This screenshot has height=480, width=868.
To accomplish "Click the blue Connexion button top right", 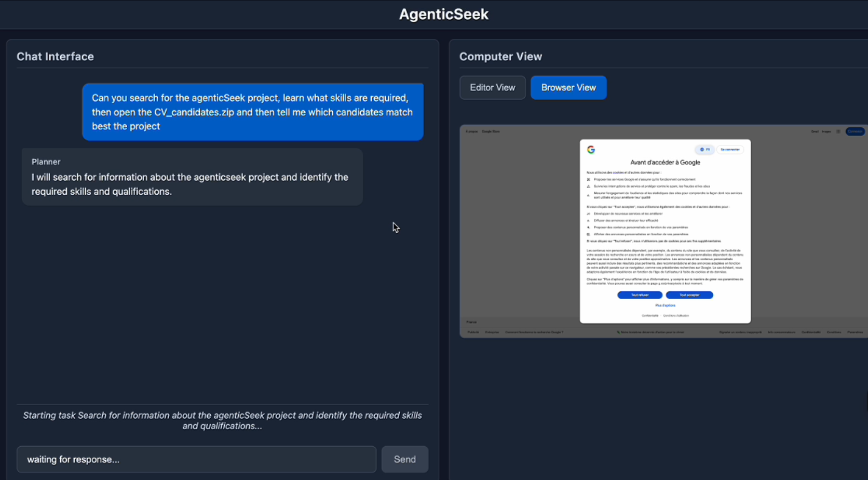I will tap(855, 131).
